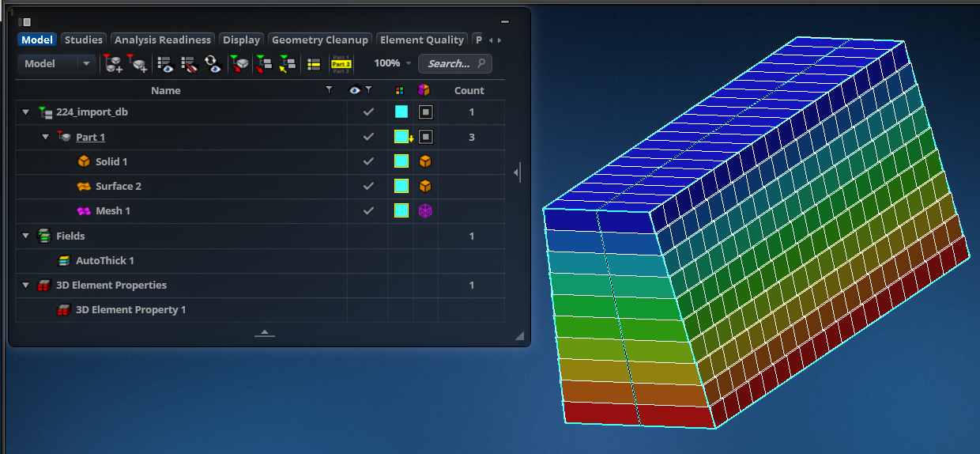Click the cyan color swatch for 224_import_db
Viewport: 980px width, 454px height.
tap(401, 112)
